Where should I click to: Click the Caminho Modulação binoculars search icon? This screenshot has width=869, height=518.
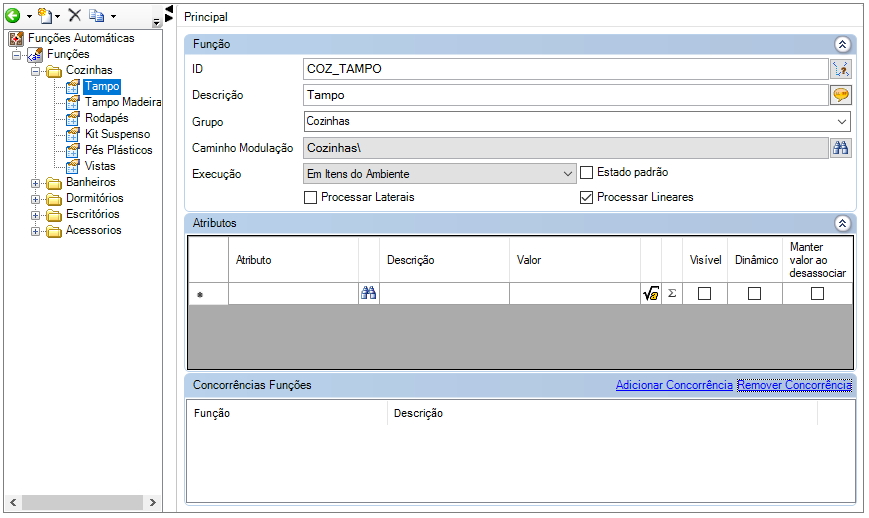(841, 148)
